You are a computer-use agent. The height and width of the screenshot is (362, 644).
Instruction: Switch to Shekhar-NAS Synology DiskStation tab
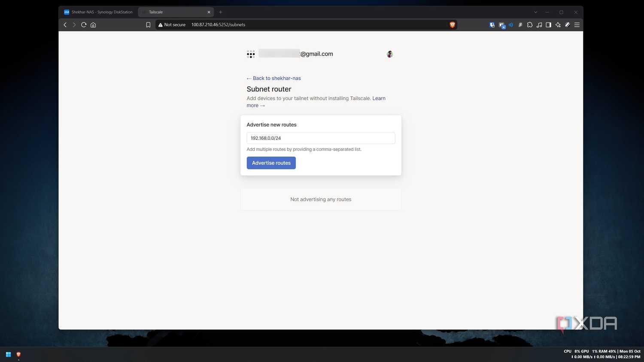point(98,12)
